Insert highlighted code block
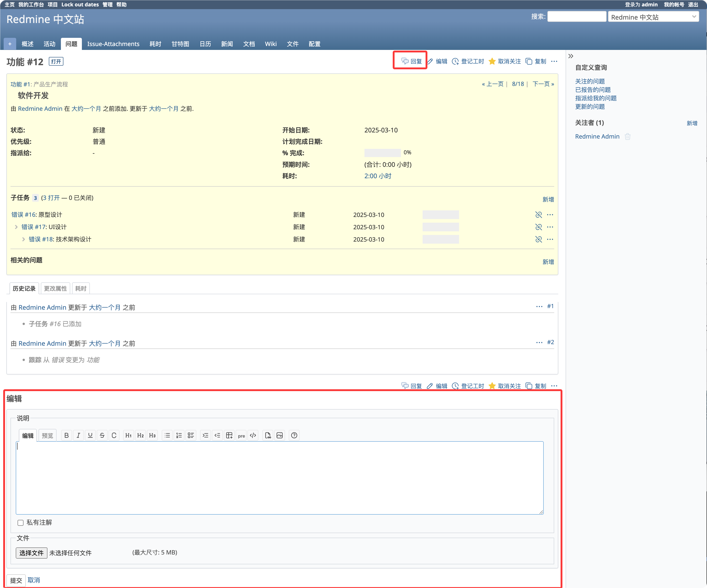 (x=253, y=435)
